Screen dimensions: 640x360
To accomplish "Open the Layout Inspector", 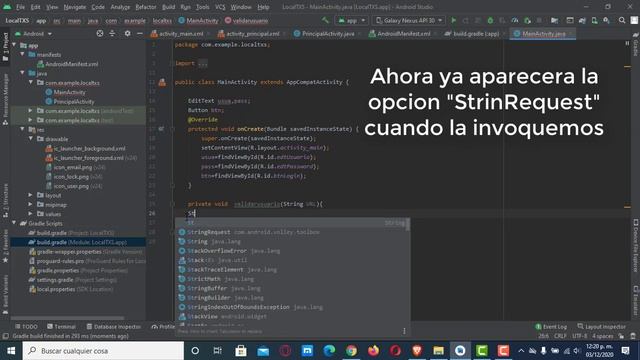I will click(x=601, y=327).
